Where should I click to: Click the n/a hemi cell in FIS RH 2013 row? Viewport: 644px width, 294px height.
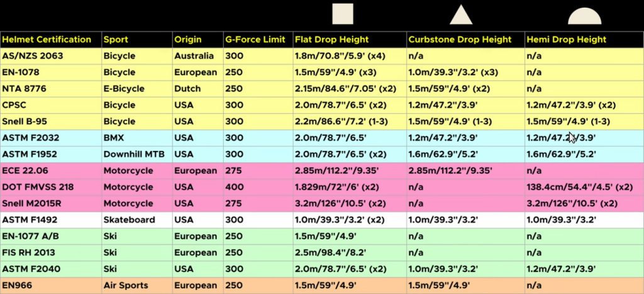(584, 253)
